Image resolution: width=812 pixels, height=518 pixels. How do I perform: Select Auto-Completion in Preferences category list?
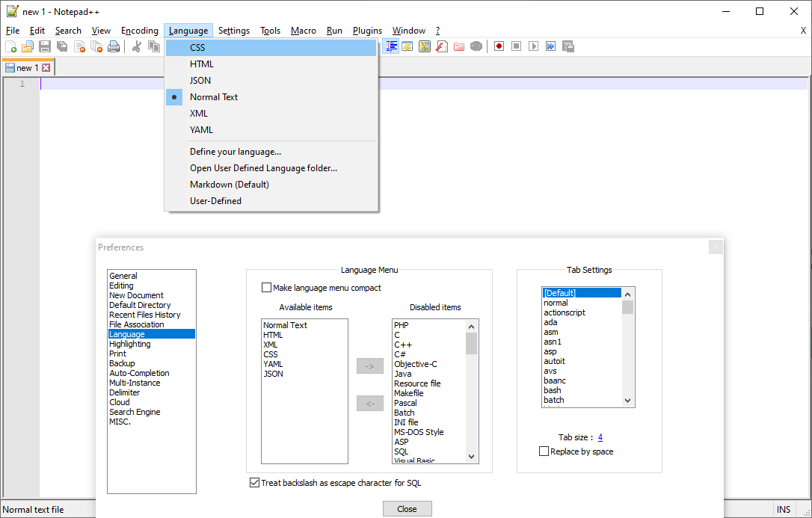(151, 373)
